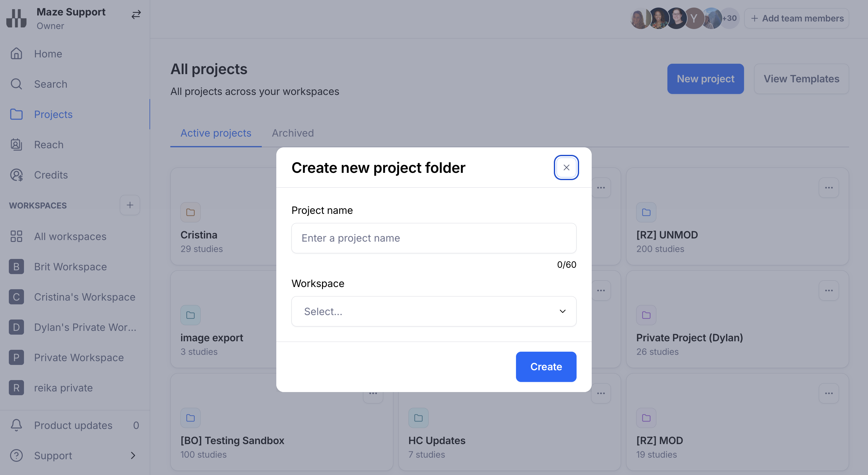Open options menu for Private Project (Dylan)
This screenshot has width=868, height=475.
(x=829, y=290)
